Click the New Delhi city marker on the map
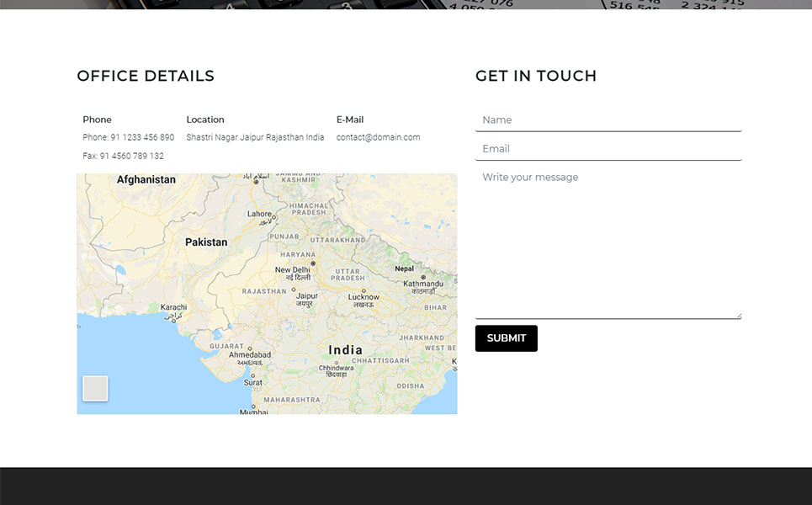The width and height of the screenshot is (812, 505). click(313, 263)
